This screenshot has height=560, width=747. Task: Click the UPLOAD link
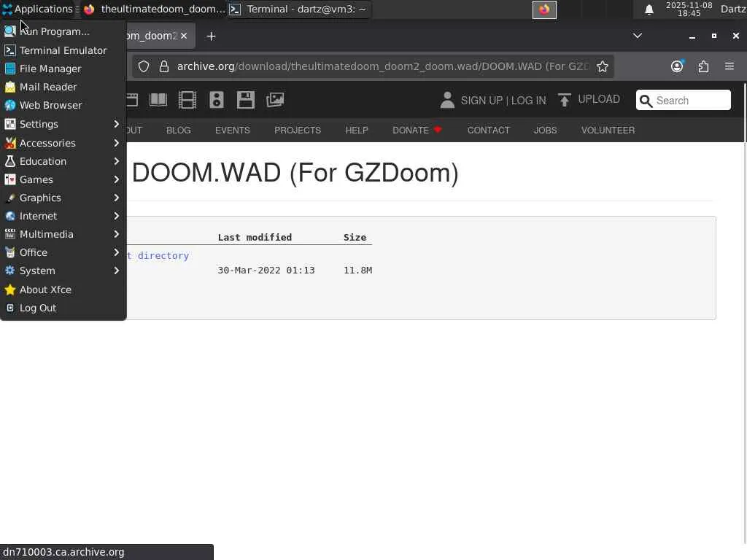pyautogui.click(x=599, y=99)
